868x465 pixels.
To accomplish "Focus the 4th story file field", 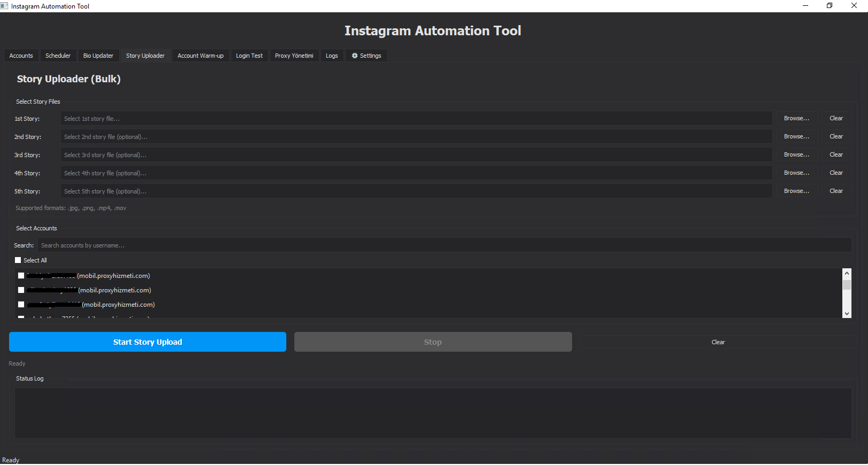I will click(x=416, y=173).
